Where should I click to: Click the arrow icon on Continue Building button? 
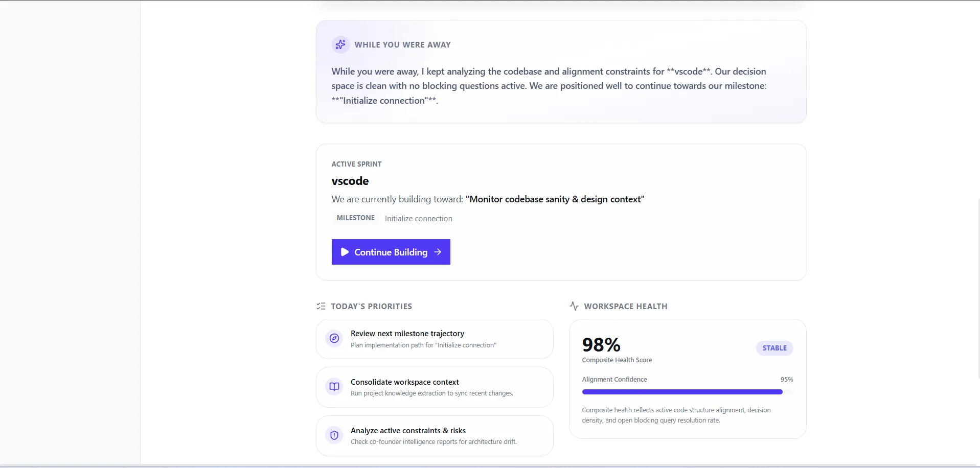point(438,252)
